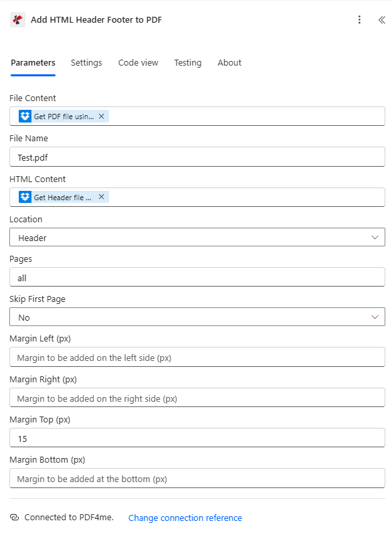Remove the "Get Header file" dynamic content chip
The height and width of the screenshot is (541, 392).
(101, 197)
